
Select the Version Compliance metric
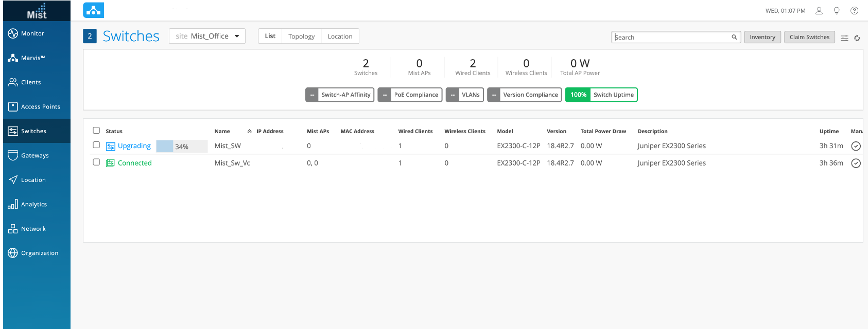pyautogui.click(x=524, y=95)
